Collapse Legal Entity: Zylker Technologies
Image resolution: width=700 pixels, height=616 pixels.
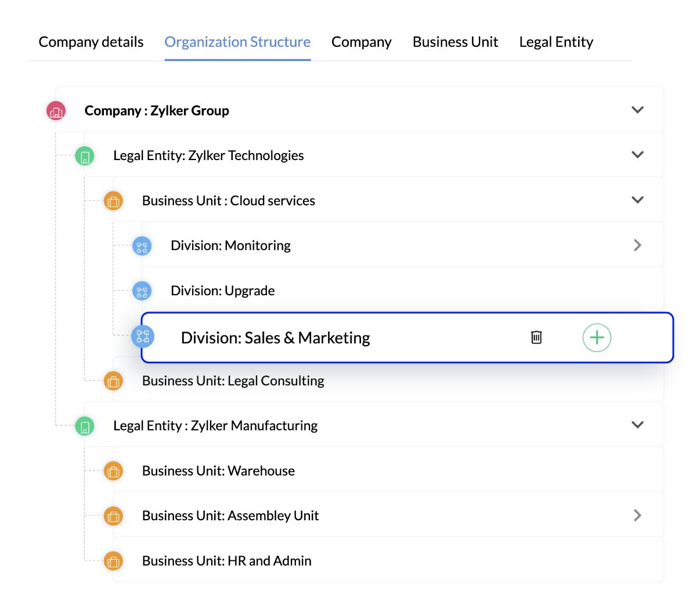tap(637, 155)
